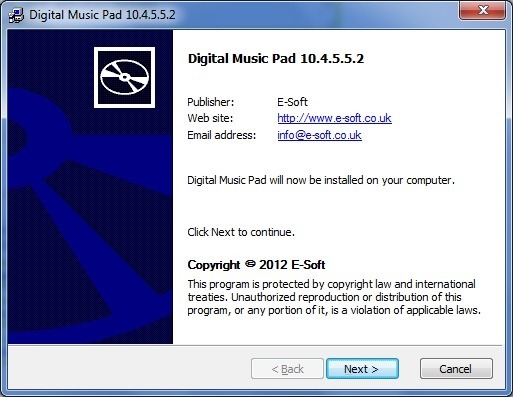Click the installer icon in title bar
Viewport: 513px width, 397px height.
pyautogui.click(x=16, y=15)
